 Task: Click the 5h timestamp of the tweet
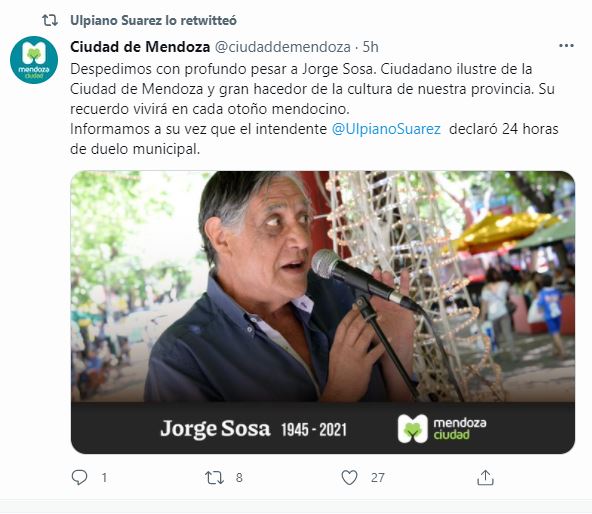click(x=370, y=47)
